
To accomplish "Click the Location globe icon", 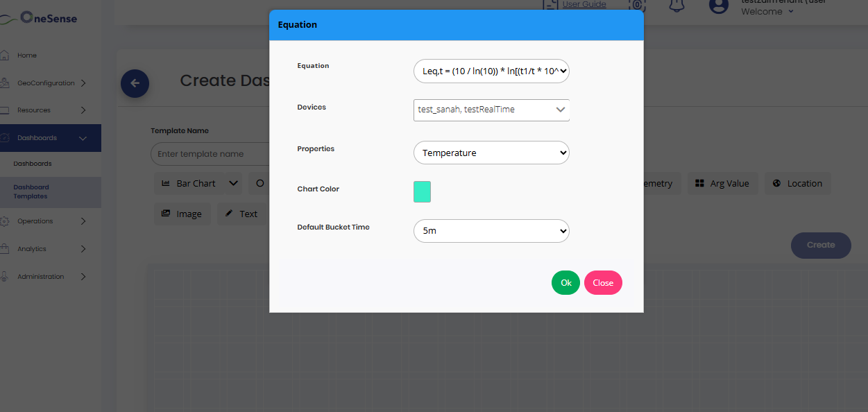I will pos(776,183).
